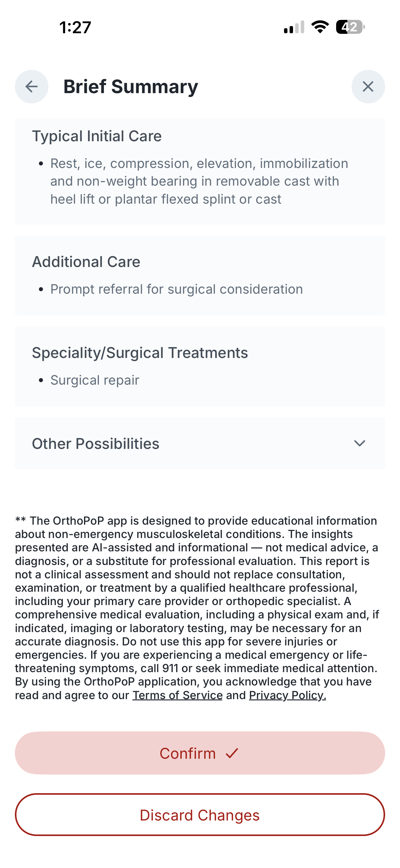Image resolution: width=400 pixels, height=868 pixels.
Task: Tap the Brief Summary title
Action: (x=131, y=87)
